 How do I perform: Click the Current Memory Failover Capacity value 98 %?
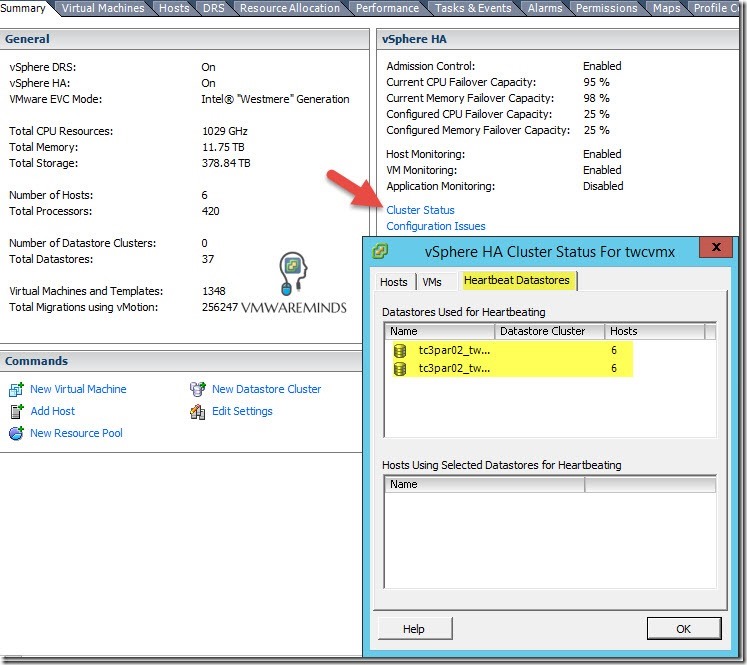596,98
